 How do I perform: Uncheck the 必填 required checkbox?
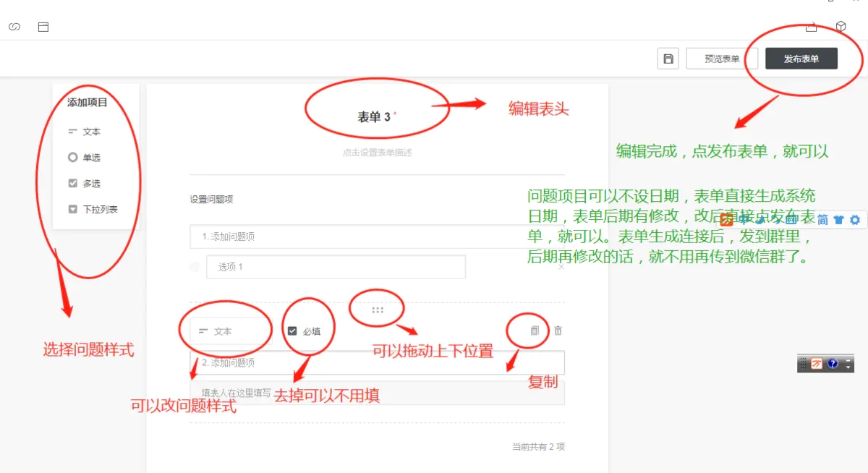pyautogui.click(x=292, y=330)
